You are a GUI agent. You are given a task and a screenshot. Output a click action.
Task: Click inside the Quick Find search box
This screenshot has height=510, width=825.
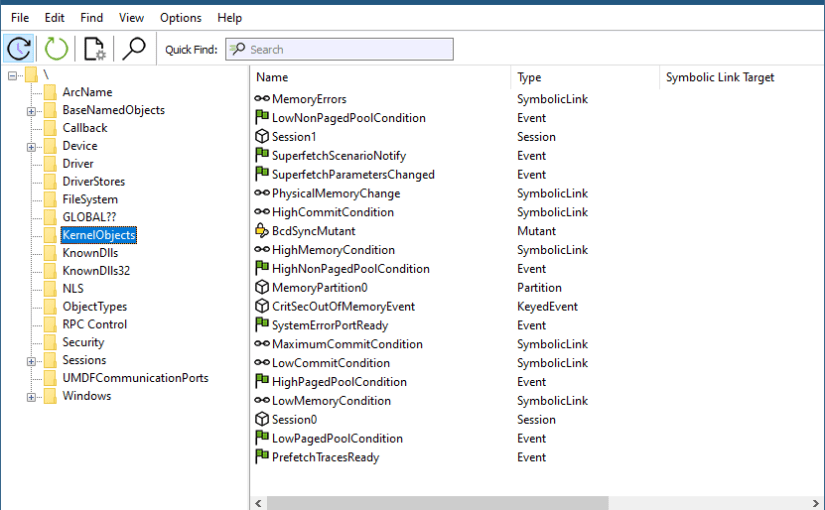[x=339, y=49]
